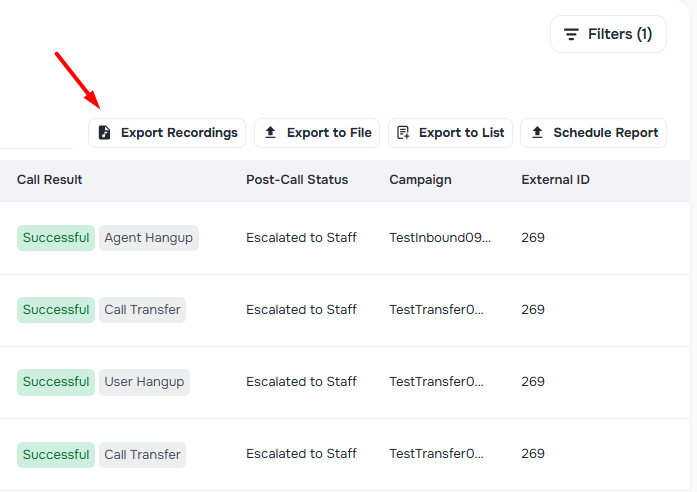Click the upload icon on Schedule Report
Screen dimensions: 697x492
coord(537,133)
